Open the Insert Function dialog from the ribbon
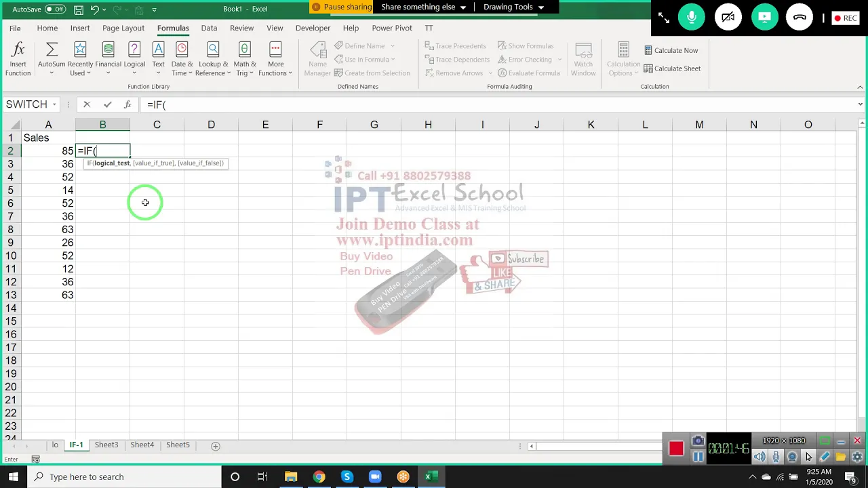 [x=18, y=59]
